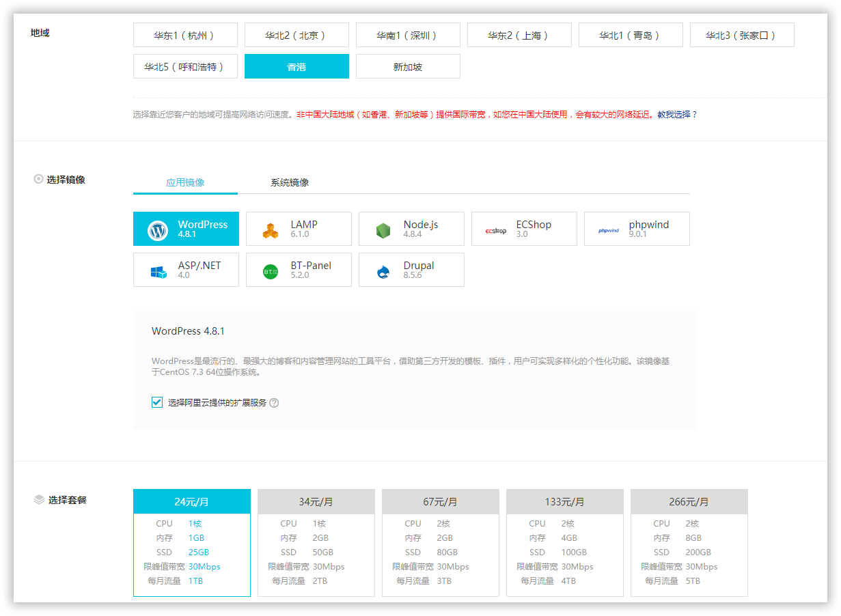Click the 选择镜像 section icon
841x616 pixels.
click(x=38, y=180)
